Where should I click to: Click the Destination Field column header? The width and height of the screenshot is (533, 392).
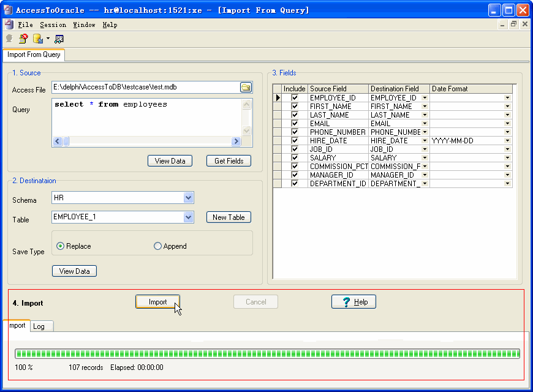pos(399,89)
